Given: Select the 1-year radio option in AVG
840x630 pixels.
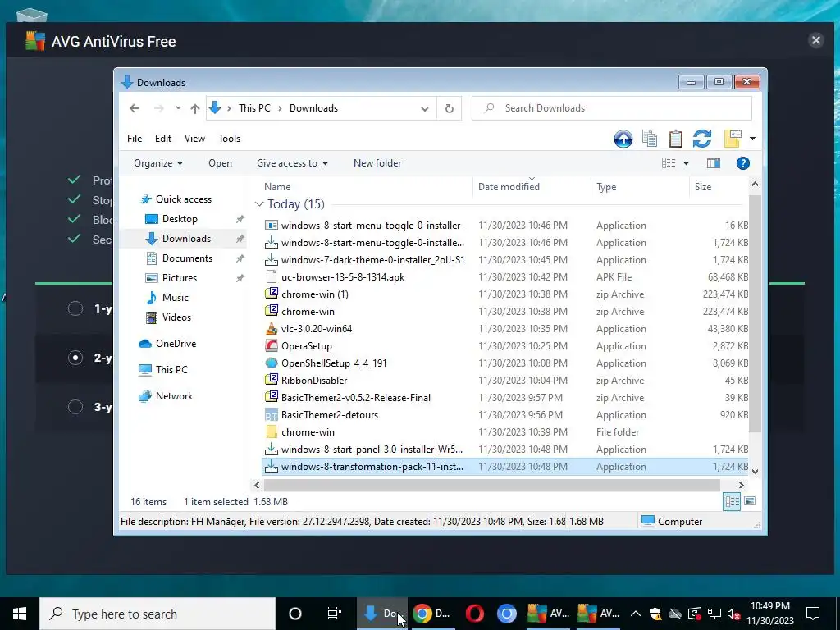Looking at the screenshot, I should click(x=75, y=308).
